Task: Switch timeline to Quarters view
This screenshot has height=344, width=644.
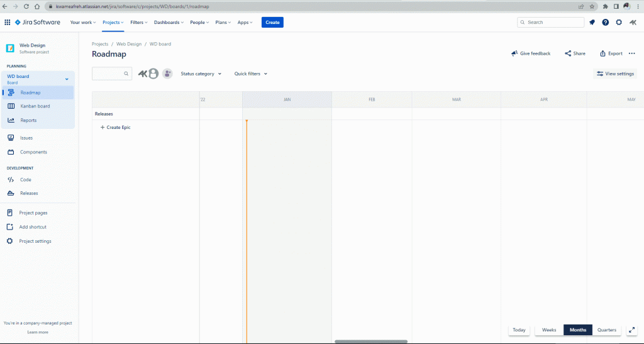Action: click(x=607, y=330)
